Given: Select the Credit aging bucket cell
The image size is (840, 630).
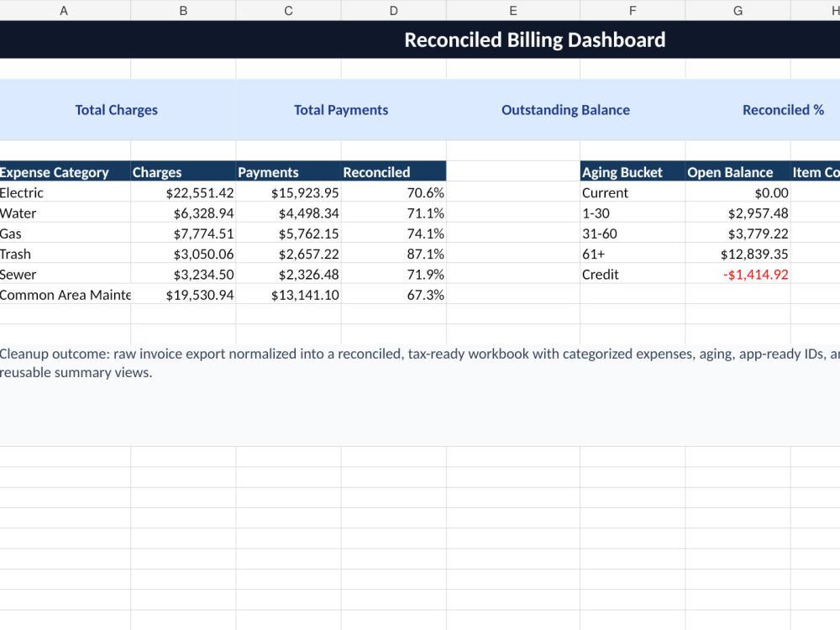Looking at the screenshot, I should click(x=633, y=273).
